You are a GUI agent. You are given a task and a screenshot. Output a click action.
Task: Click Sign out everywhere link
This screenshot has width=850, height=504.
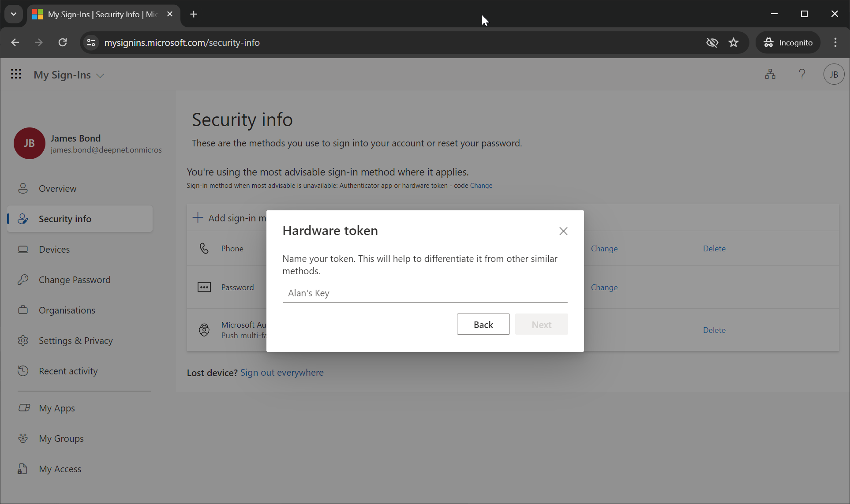coord(282,373)
